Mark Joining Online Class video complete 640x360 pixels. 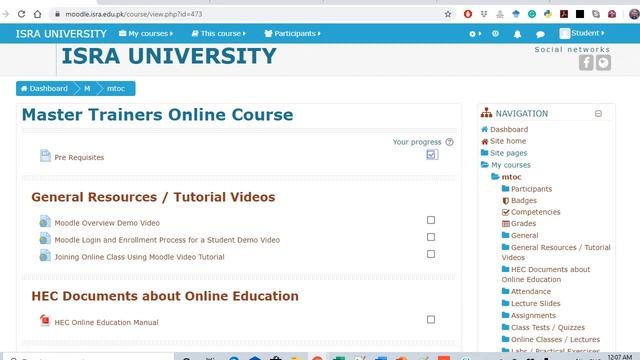(431, 254)
